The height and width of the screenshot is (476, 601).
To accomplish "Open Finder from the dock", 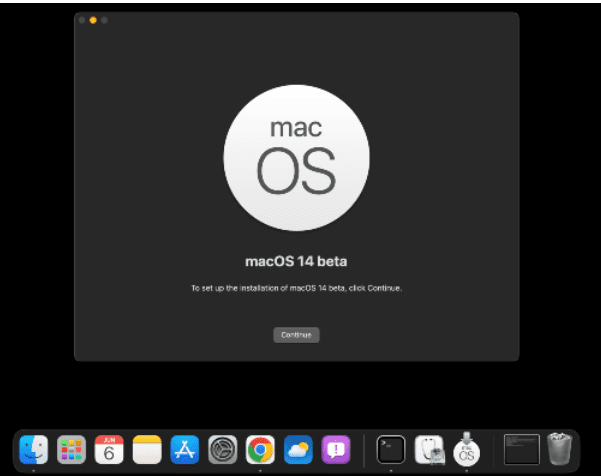I will [x=33, y=449].
